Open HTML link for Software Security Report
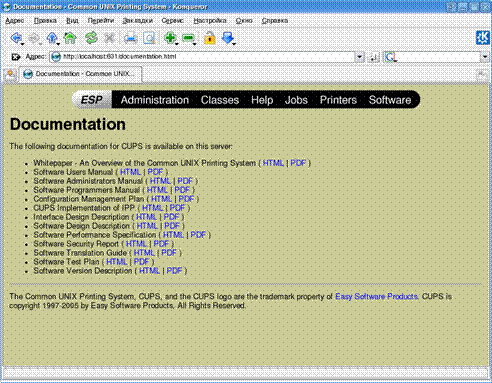The image size is (492, 383). tap(136, 244)
